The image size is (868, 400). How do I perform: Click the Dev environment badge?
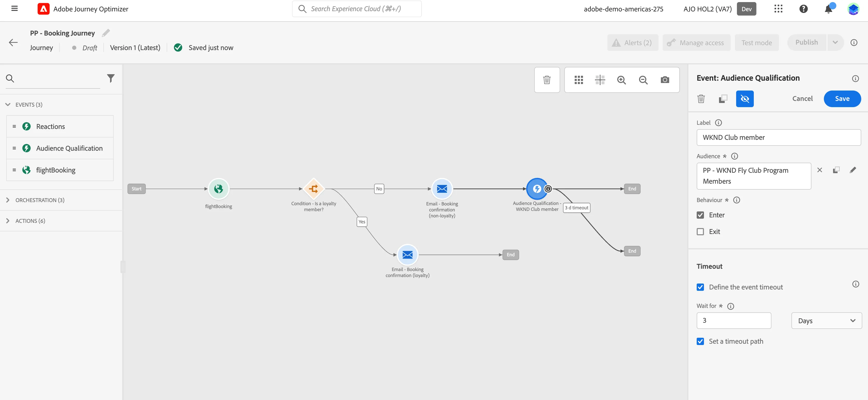[746, 9]
